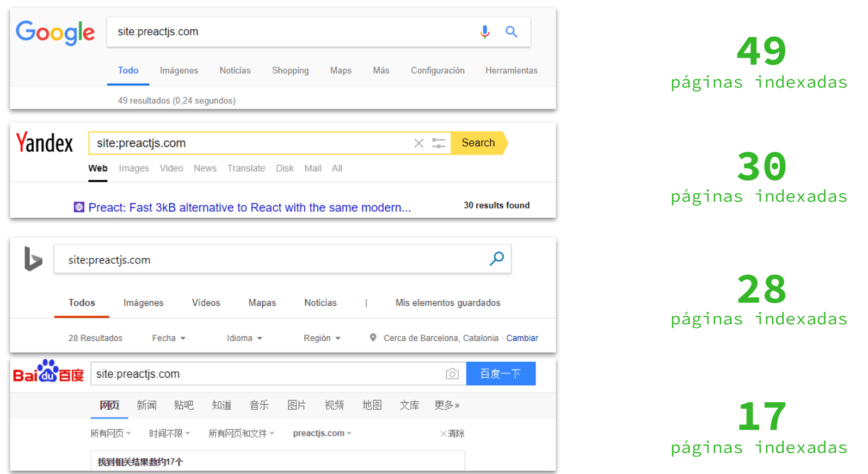This screenshot has width=868, height=474.
Task: Open Yandex Disk tab
Action: coord(285,168)
